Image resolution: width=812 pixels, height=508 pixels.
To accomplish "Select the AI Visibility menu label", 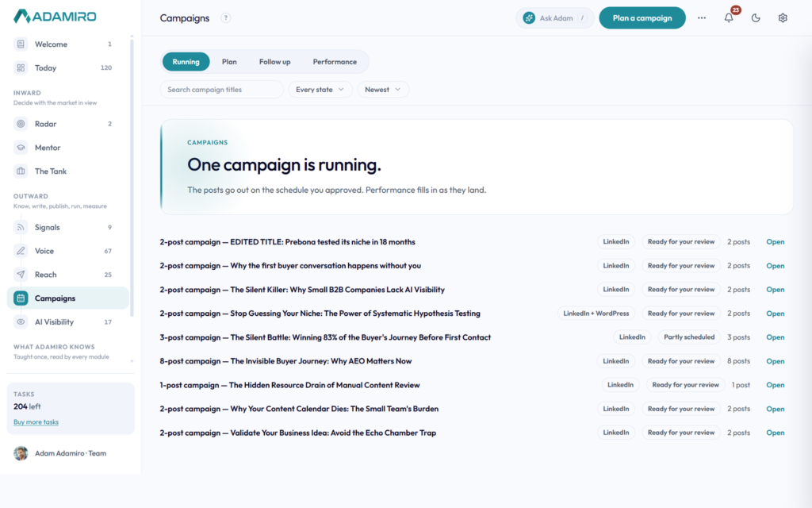I will click(x=54, y=322).
